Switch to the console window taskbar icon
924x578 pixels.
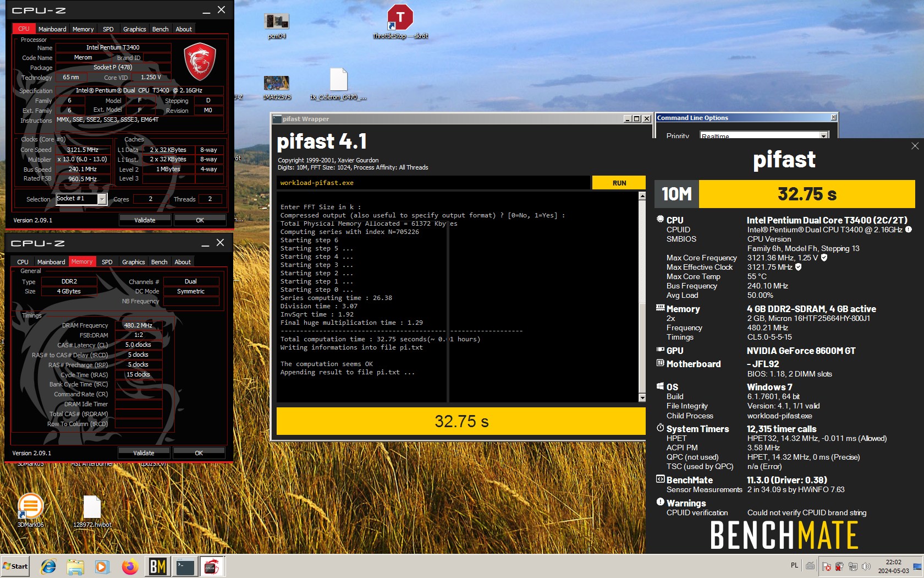pos(185,566)
